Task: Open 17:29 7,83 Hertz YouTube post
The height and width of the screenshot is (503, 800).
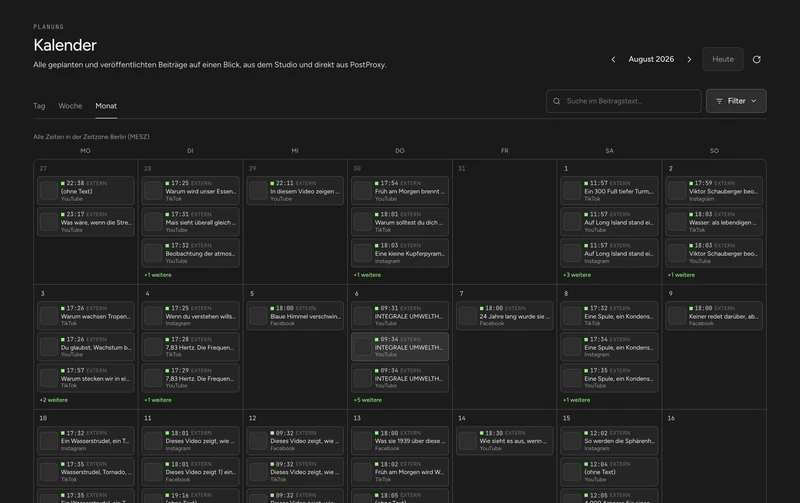Action: 190,378
